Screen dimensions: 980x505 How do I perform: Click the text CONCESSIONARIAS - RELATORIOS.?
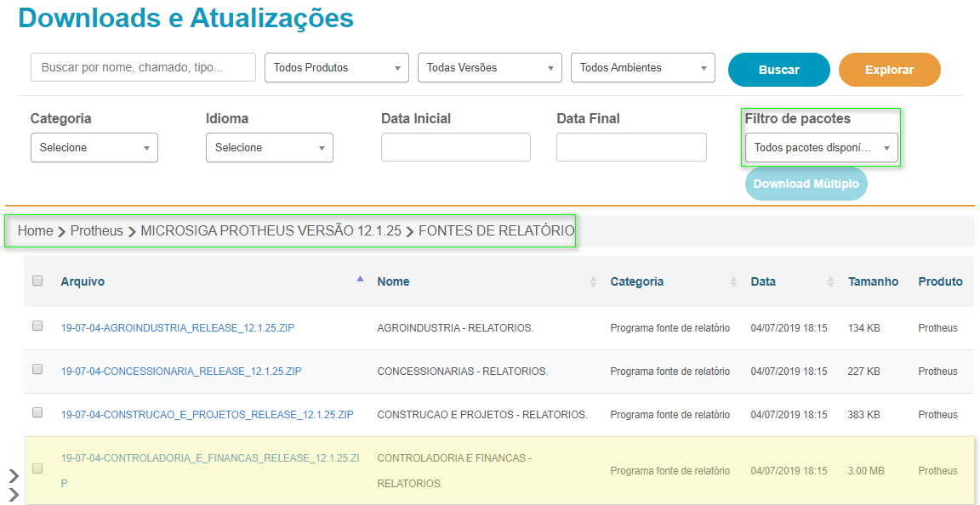point(463,372)
